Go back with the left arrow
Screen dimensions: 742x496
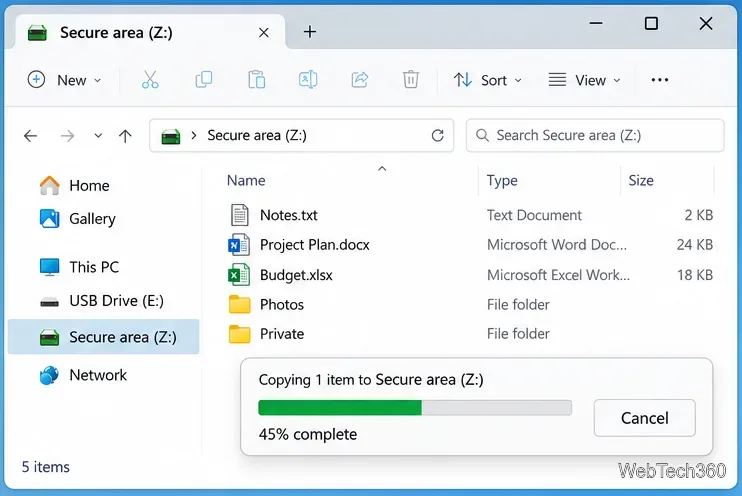(x=30, y=136)
